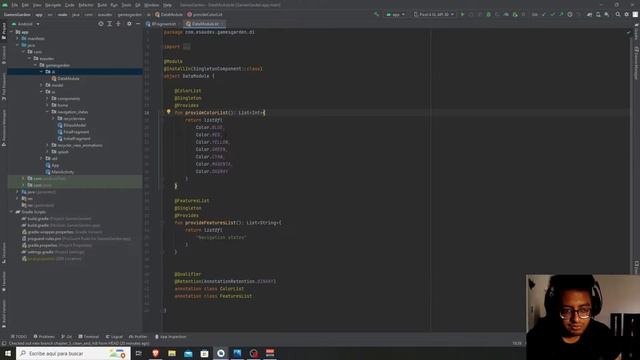Open File Explorer from the taskbar

(x=172, y=353)
